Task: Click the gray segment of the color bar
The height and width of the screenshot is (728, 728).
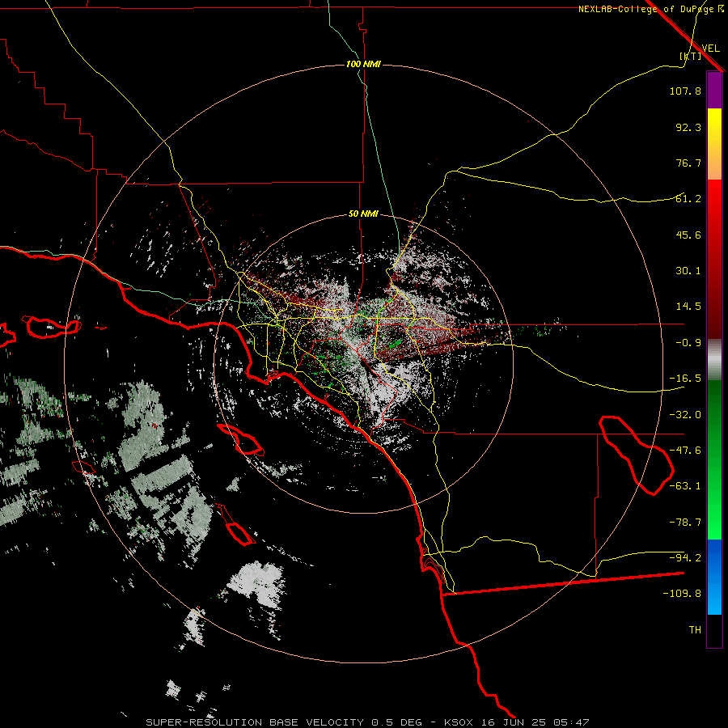Action: click(714, 360)
